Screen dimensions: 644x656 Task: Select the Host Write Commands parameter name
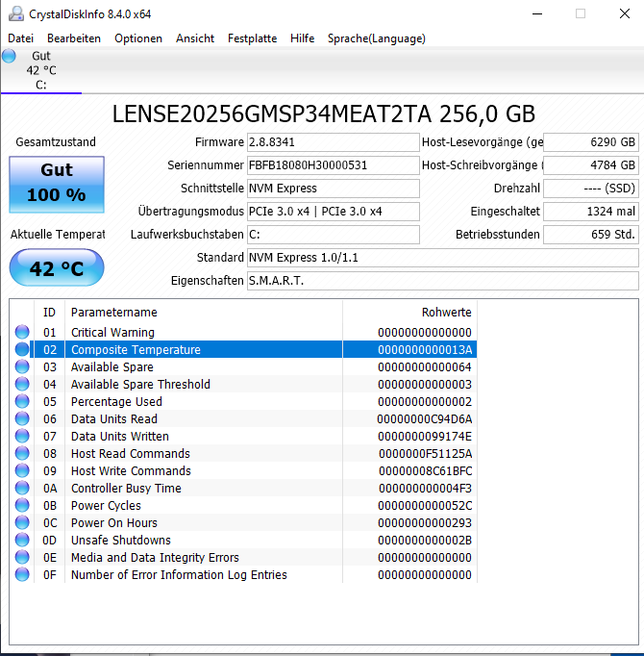click(131, 470)
